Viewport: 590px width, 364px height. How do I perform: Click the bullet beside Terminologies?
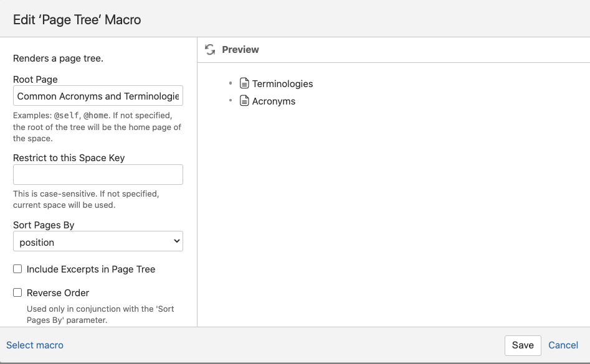(x=231, y=83)
